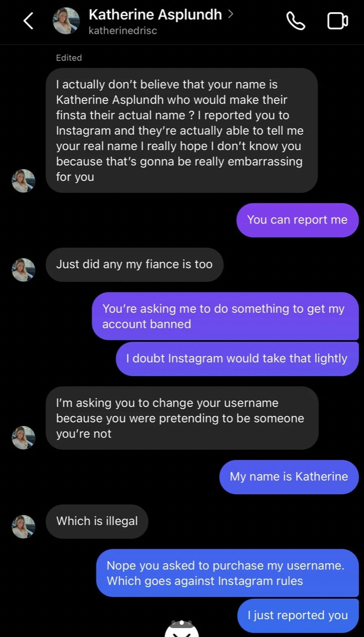Tap the "I doubt Instagram" message bubble
The height and width of the screenshot is (637, 364).
coord(237,359)
